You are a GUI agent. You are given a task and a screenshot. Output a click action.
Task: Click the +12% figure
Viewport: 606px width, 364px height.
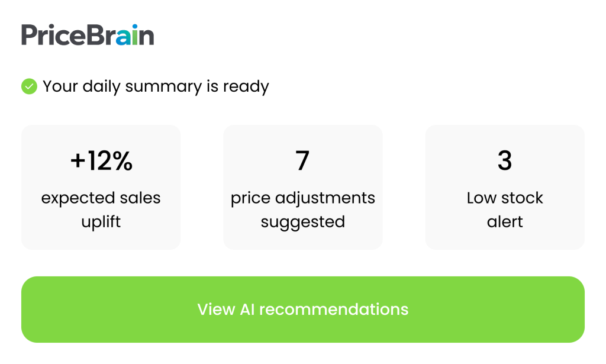(x=101, y=162)
